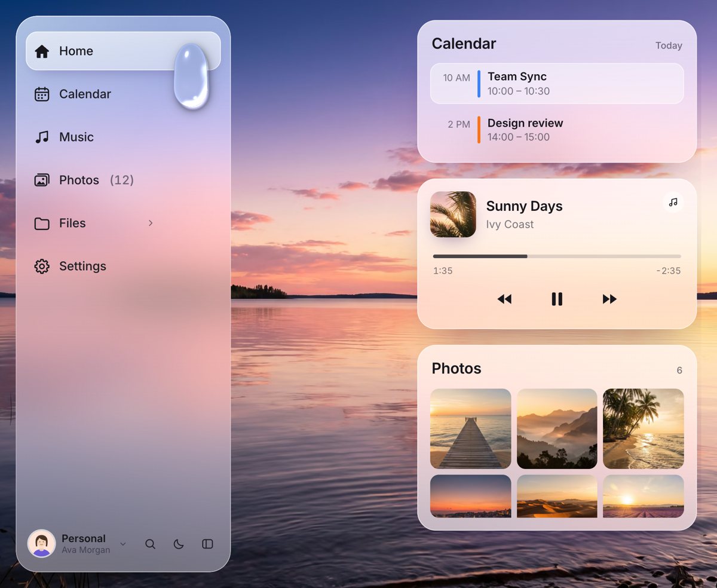
Task: Expand the Files submenu chevron
Action: pos(151,223)
